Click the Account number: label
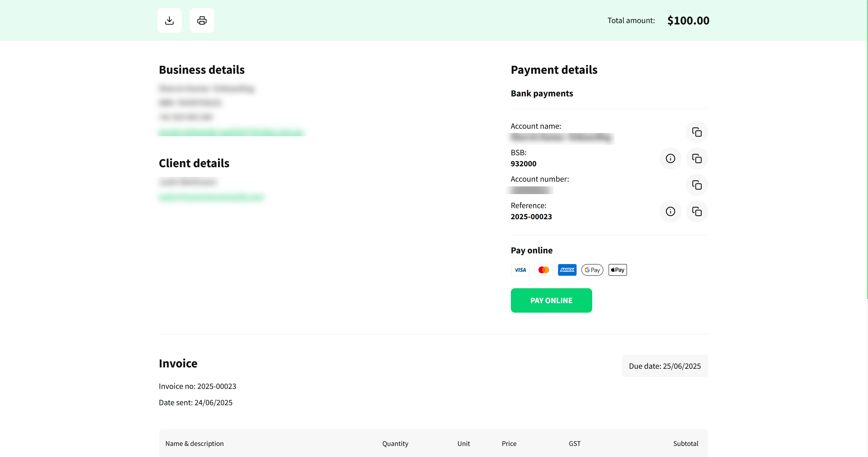Image resolution: width=868 pixels, height=457 pixels. click(540, 179)
